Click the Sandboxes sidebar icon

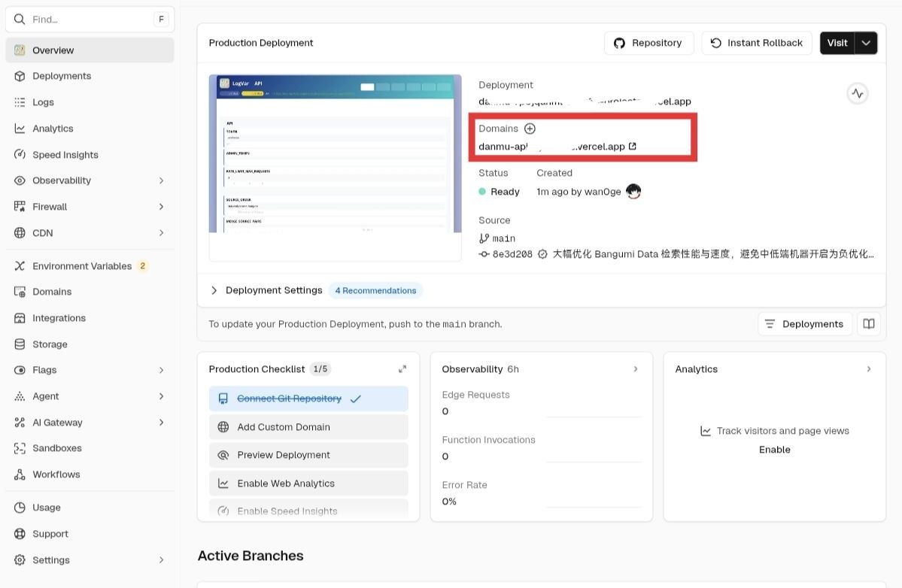click(x=20, y=448)
